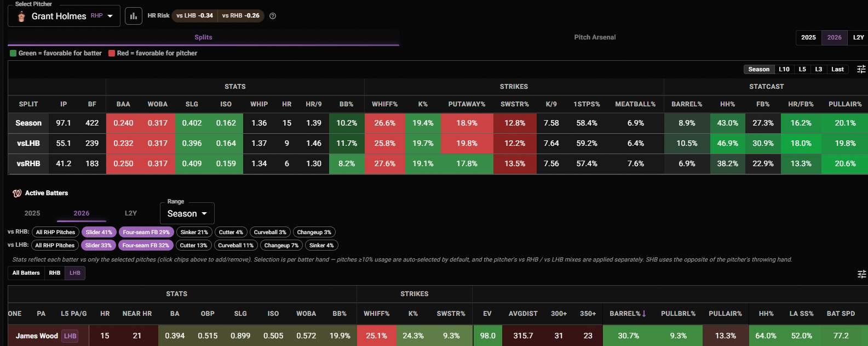
Task: Select the 2025 season button at top right
Action: [808, 37]
